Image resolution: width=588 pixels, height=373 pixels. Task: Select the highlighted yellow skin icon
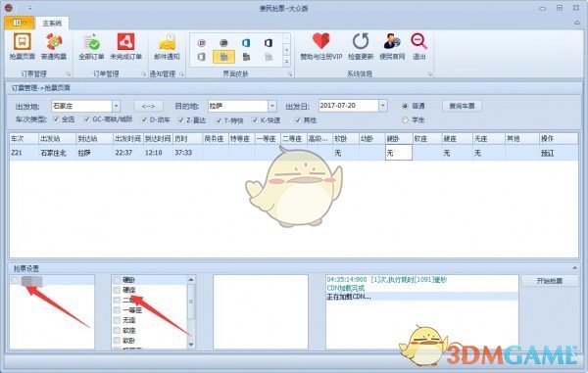tap(223, 57)
